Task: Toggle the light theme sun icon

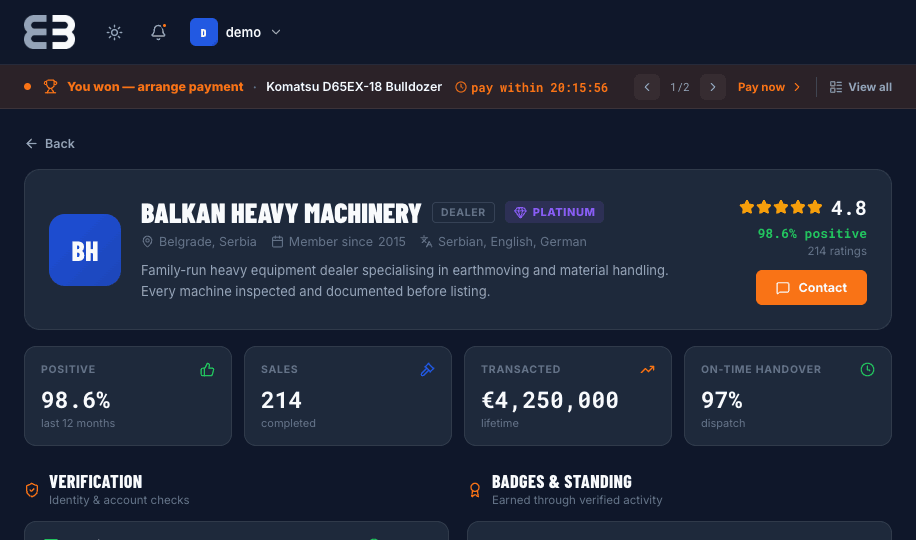Action: point(114,32)
